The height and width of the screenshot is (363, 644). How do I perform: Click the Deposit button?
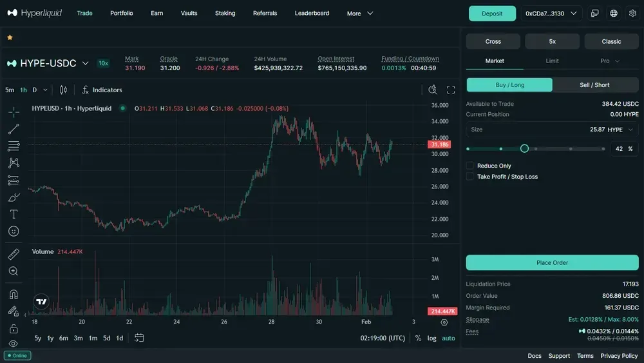(x=492, y=13)
